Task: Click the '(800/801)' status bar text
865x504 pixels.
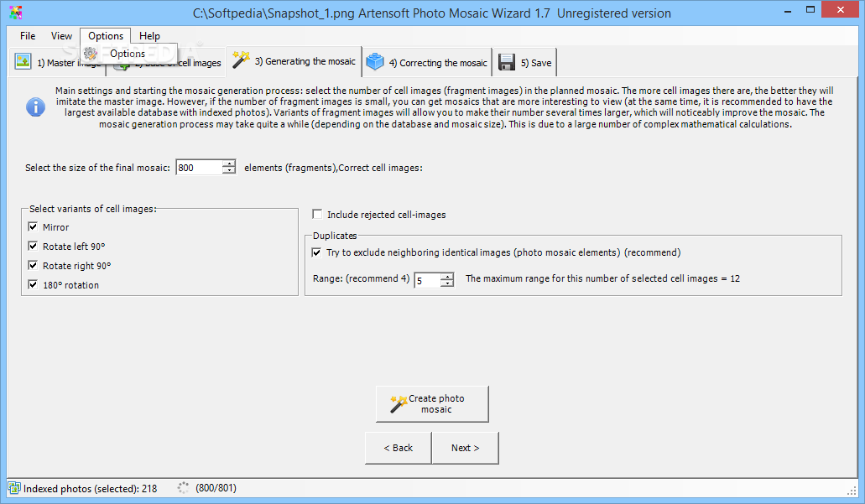Action: coord(216,488)
